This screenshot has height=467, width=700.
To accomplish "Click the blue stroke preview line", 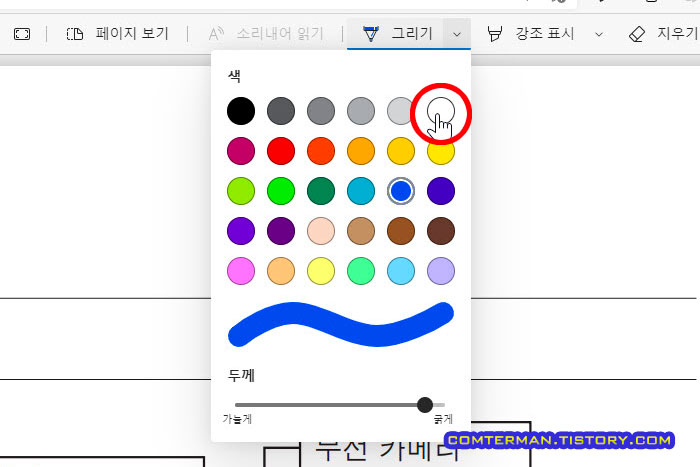I will tap(341, 325).
